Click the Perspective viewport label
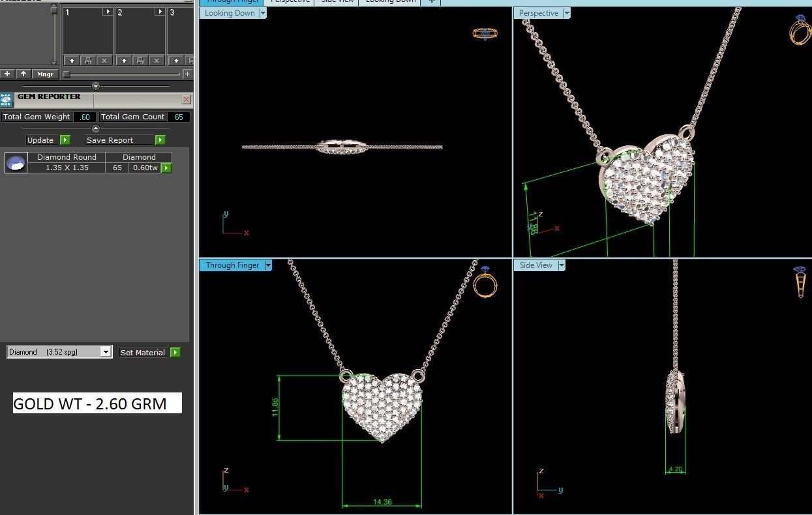The height and width of the screenshot is (515, 812). tap(539, 13)
